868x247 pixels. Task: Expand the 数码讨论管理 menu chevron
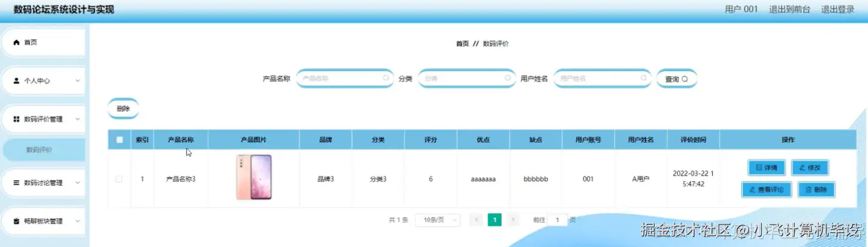pos(77,183)
